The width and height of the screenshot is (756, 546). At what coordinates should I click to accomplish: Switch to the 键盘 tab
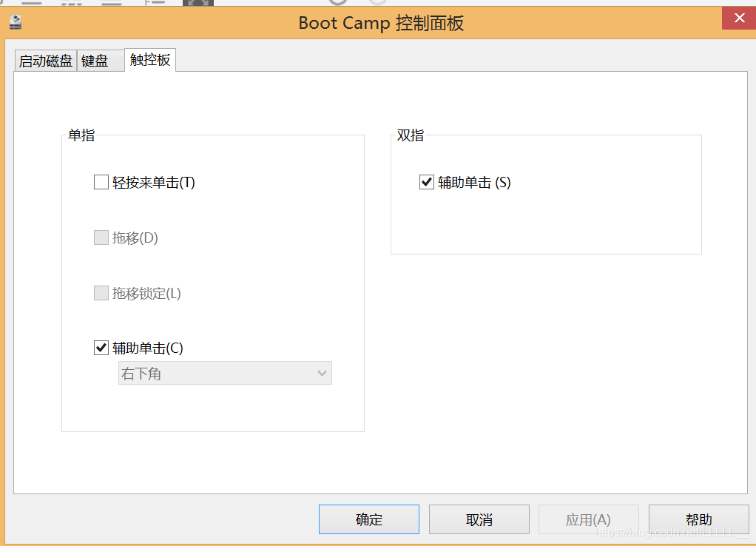point(101,61)
